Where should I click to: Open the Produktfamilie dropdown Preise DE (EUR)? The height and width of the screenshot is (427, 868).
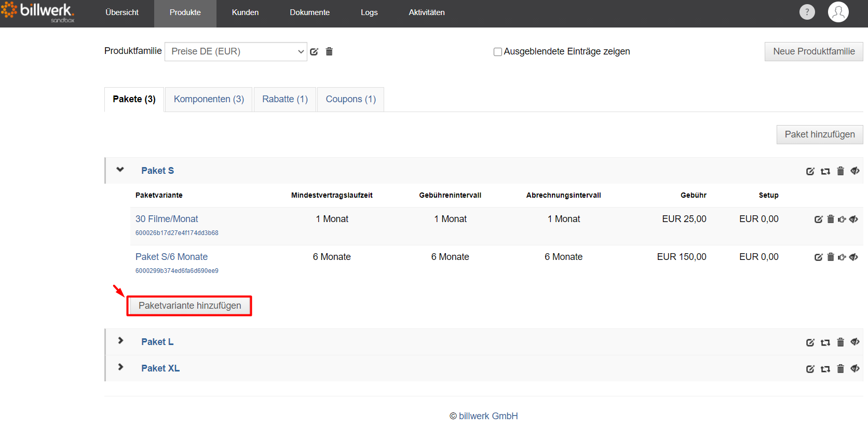(236, 51)
